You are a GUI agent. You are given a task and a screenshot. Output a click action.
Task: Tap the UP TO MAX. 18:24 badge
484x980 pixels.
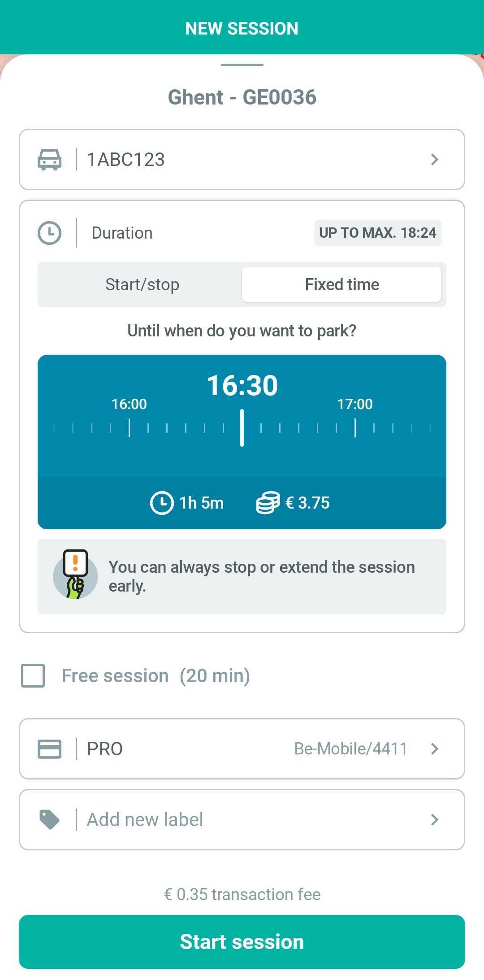click(x=378, y=233)
